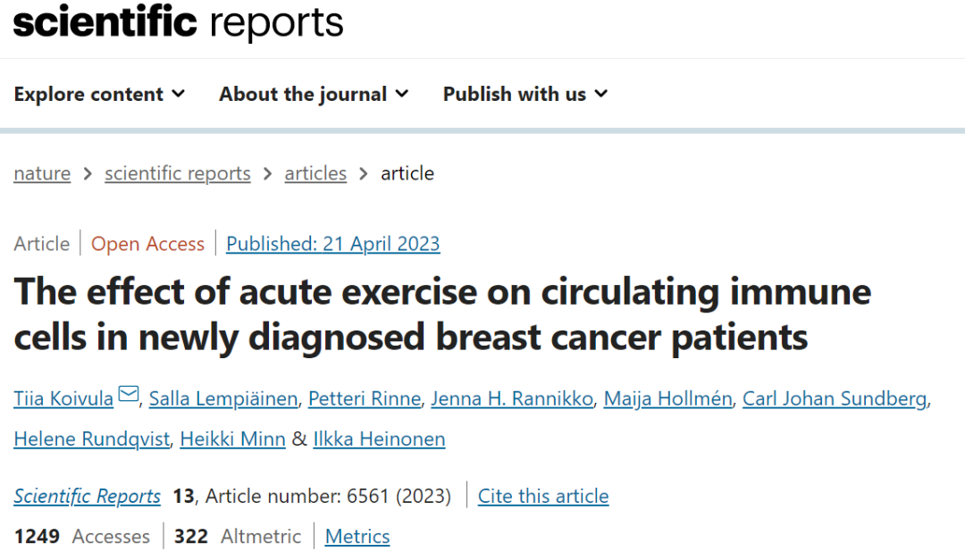The width and height of the screenshot is (965, 560).
Task: Go to nature breadcrumb link
Action: [42, 173]
